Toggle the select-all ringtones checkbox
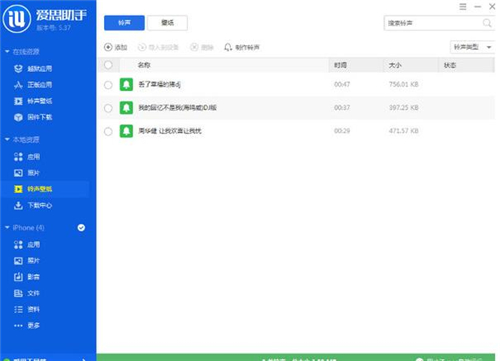 click(x=108, y=65)
